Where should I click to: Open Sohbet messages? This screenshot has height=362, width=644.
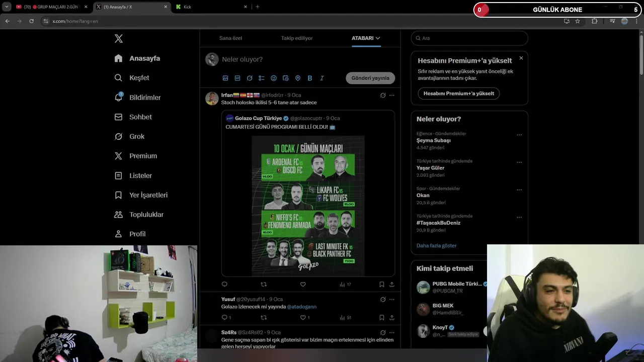(x=133, y=117)
